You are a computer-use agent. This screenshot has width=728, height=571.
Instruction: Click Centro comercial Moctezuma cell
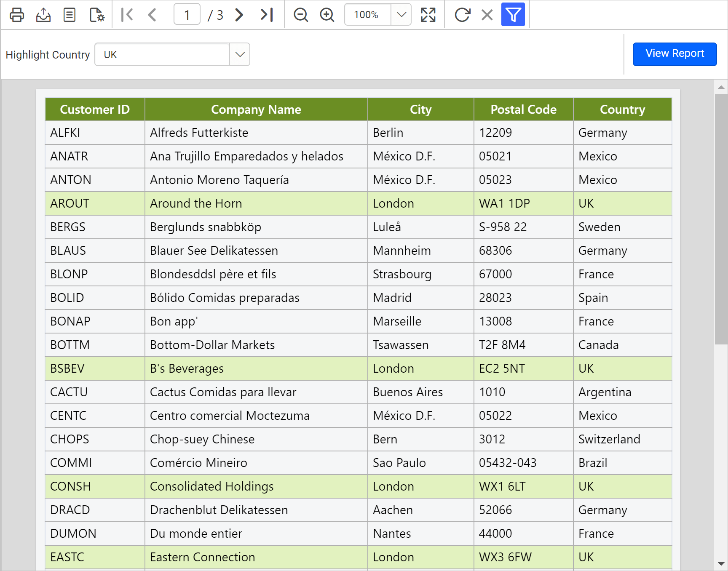(x=256, y=416)
